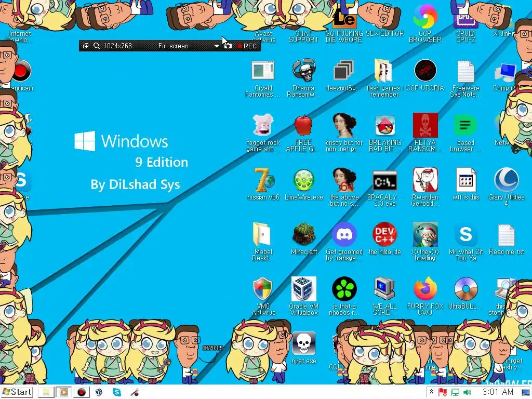Select the deeznutSp... desktop icon

coord(344,76)
